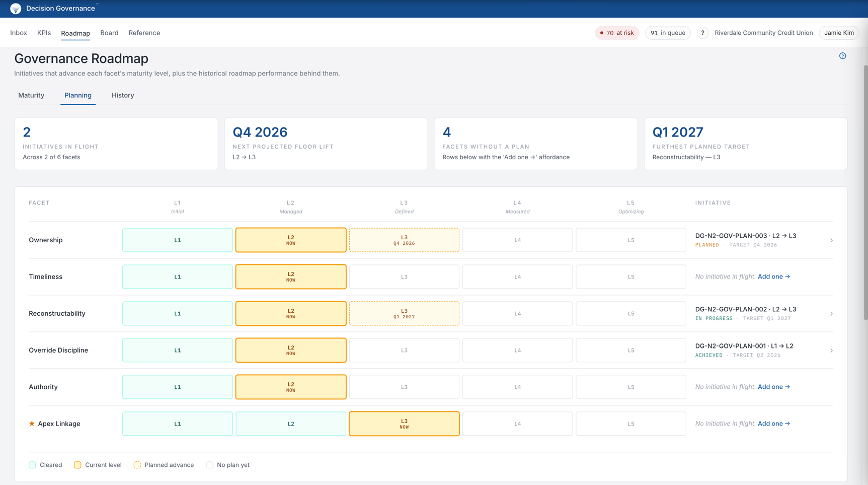Click the ACHIEVED status label
This screenshot has width=868, height=485.
(708, 355)
